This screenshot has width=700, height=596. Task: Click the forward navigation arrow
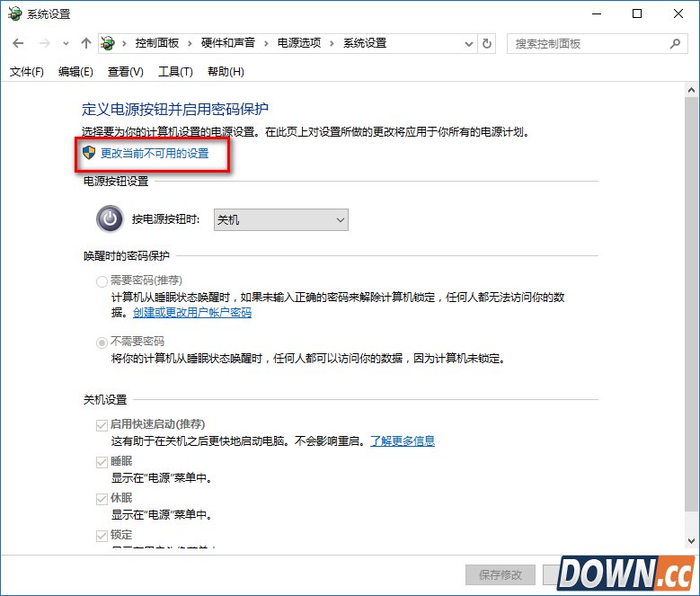(x=45, y=43)
